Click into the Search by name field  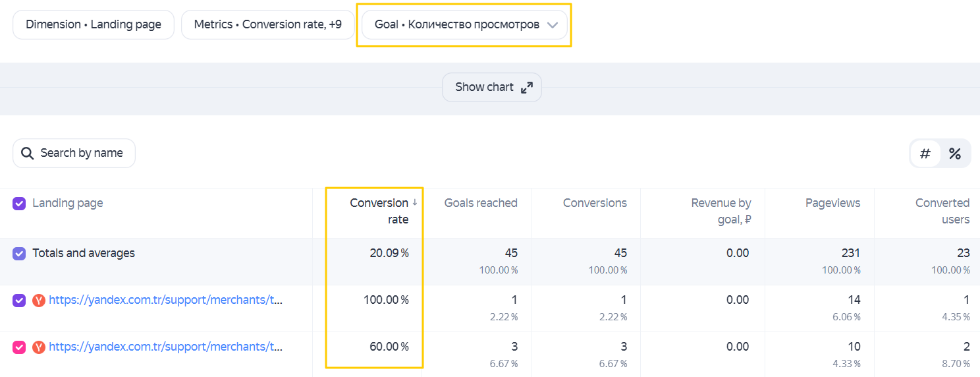pos(74,153)
